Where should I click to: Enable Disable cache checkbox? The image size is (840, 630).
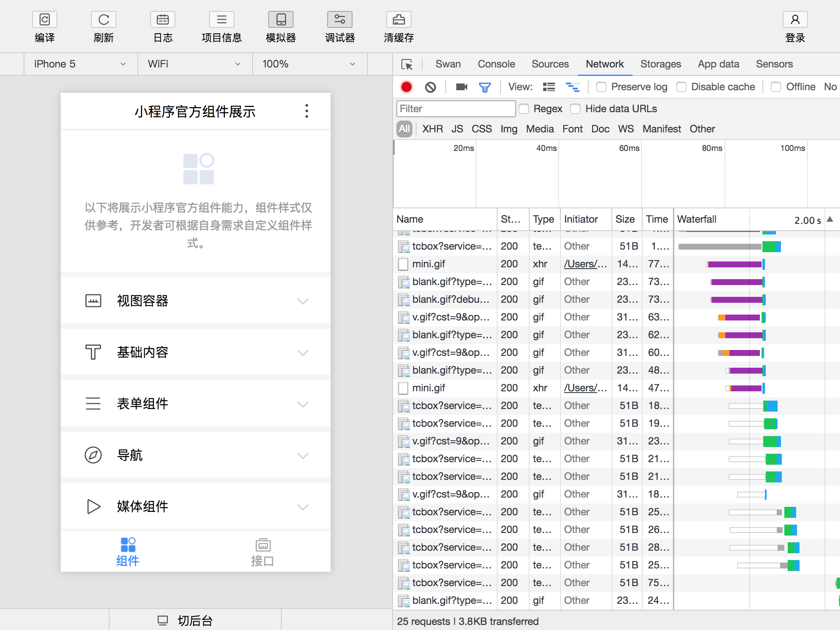point(681,87)
